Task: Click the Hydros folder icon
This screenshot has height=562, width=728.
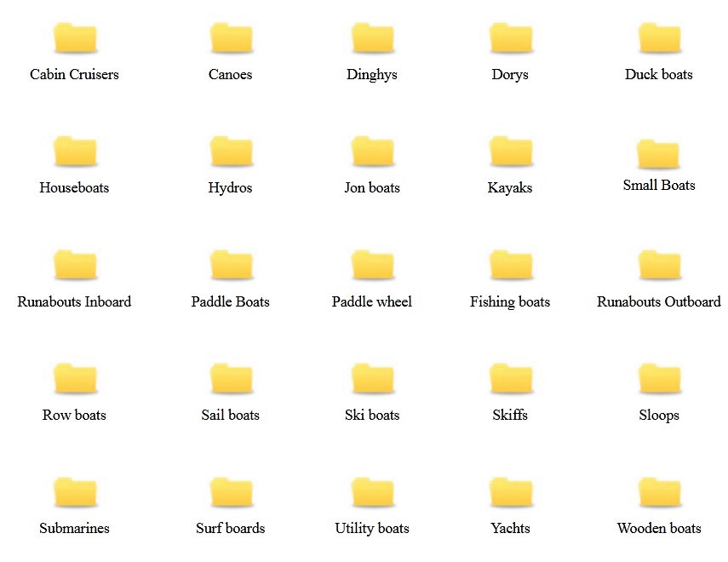Action: click(231, 152)
